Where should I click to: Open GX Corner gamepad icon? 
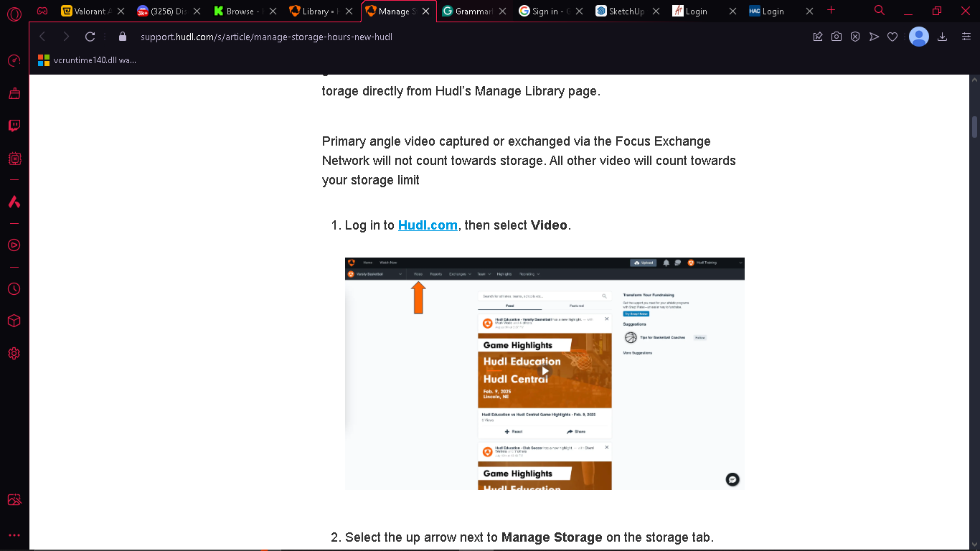pyautogui.click(x=42, y=11)
